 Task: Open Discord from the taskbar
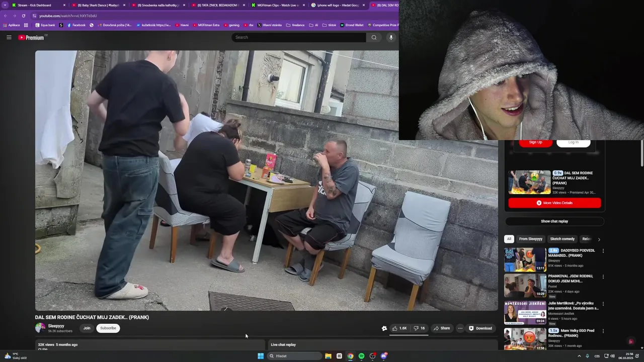pos(384,356)
